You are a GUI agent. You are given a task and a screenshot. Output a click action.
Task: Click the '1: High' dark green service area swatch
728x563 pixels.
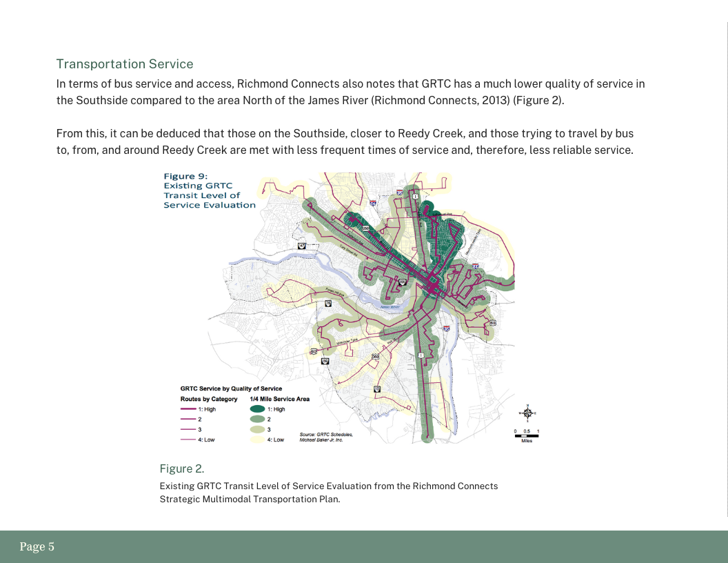click(257, 409)
